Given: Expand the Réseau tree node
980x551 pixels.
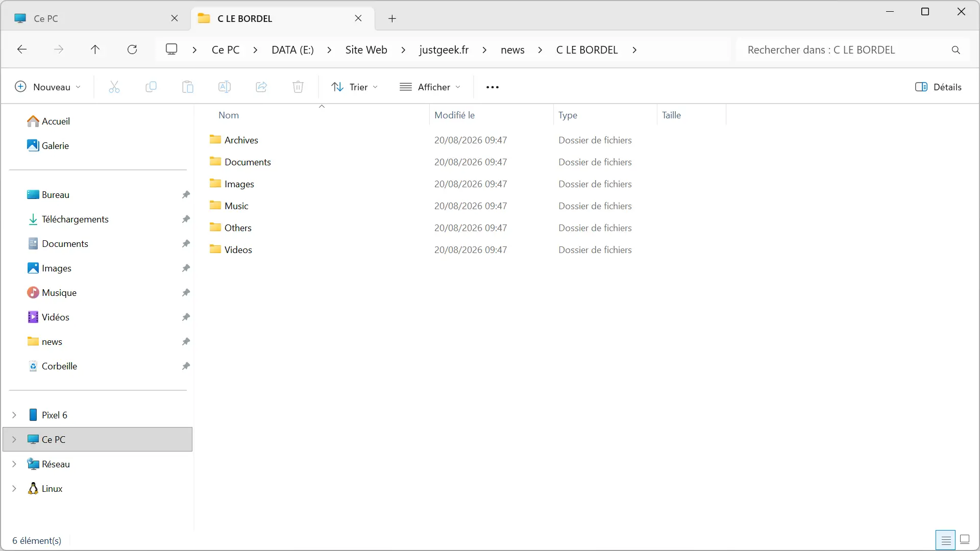Looking at the screenshot, I should [x=14, y=464].
